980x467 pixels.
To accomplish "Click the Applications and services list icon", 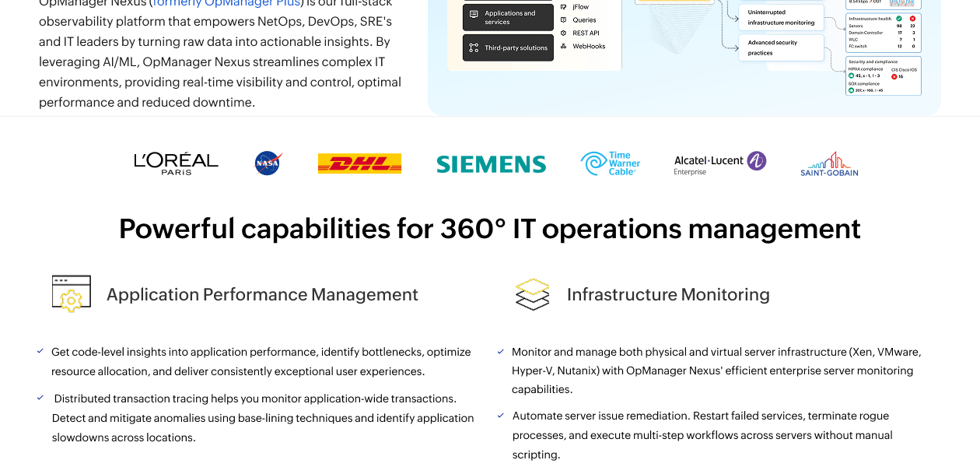I will click(x=474, y=14).
